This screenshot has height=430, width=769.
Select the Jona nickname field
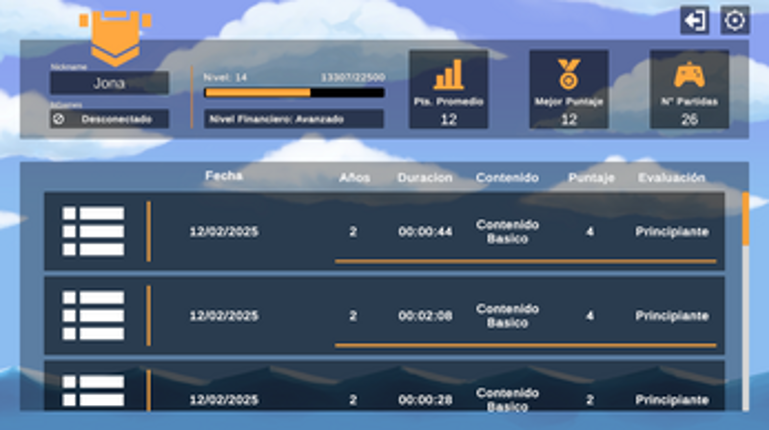click(x=109, y=83)
